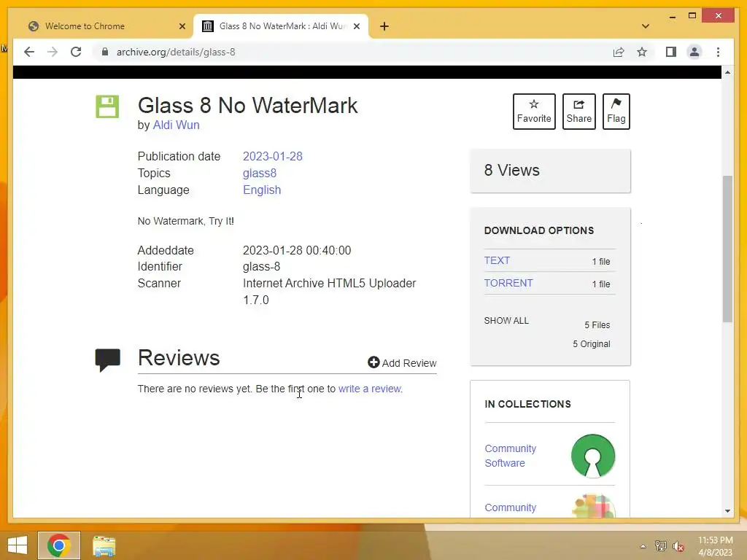747x560 pixels.
Task: View site info via the lock icon
Action: (x=105, y=52)
